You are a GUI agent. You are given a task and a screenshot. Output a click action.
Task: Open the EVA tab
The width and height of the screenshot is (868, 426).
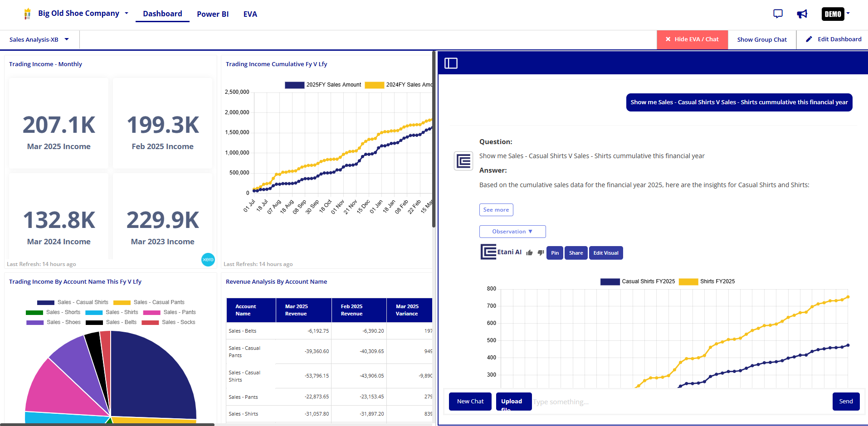coord(250,14)
